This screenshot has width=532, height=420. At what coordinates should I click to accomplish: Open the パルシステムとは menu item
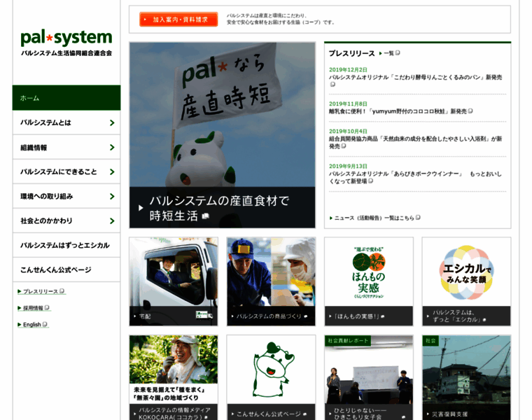pyautogui.click(x=66, y=122)
